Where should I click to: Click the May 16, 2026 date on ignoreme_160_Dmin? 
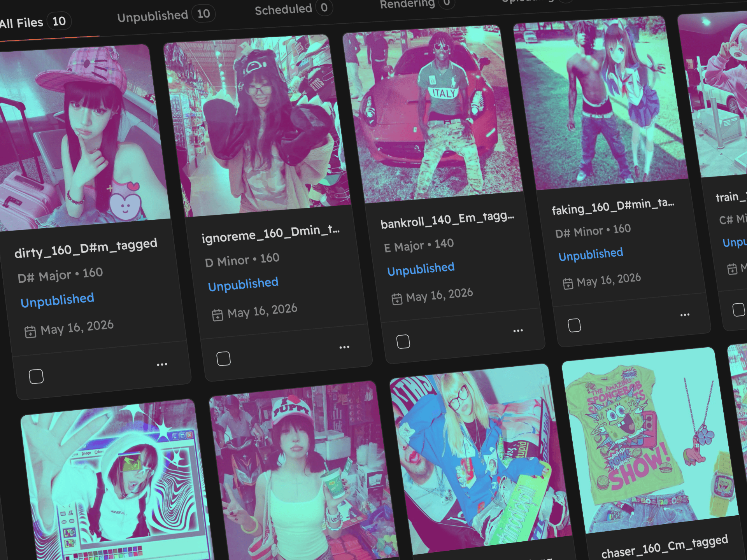(262, 311)
